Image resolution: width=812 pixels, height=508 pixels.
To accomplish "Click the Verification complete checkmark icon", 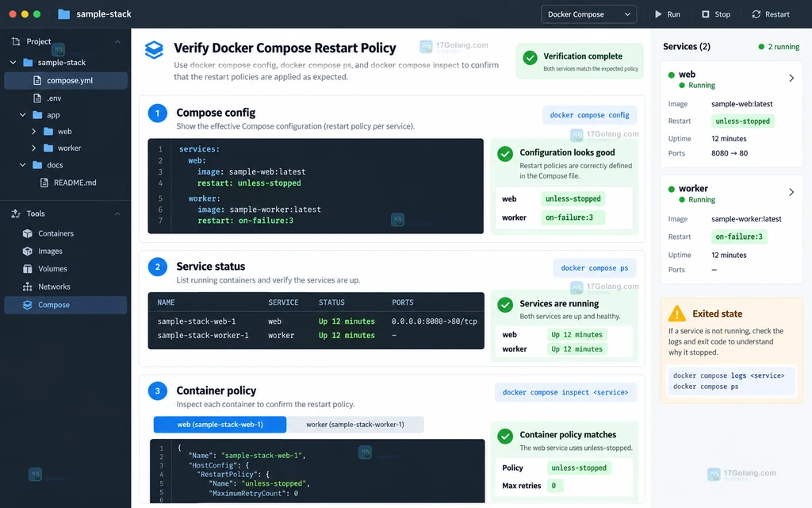I will click(530, 57).
